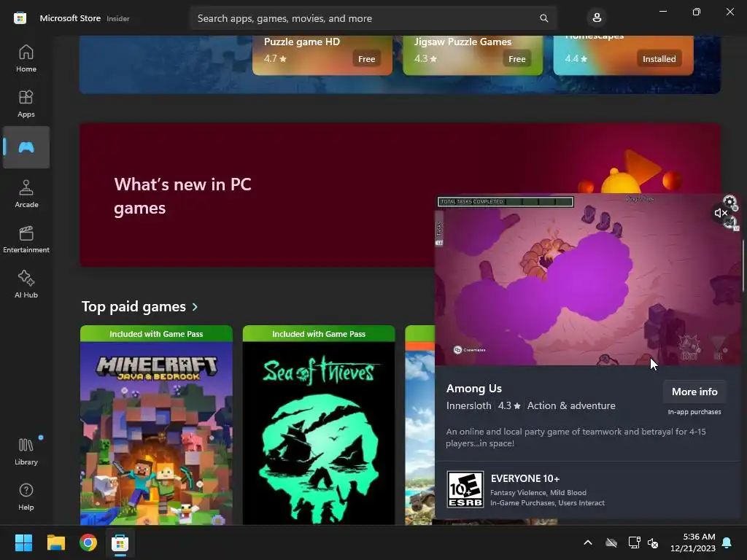Open Puzzle game HD card

click(x=322, y=55)
